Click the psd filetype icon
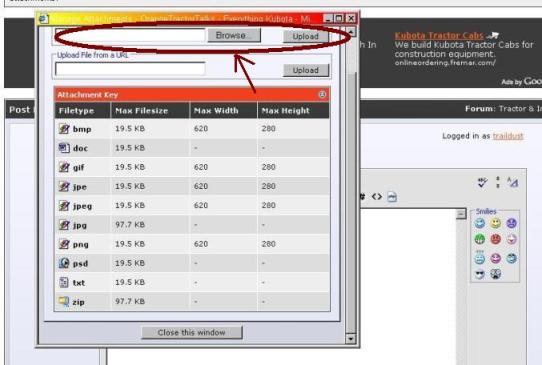 tap(64, 263)
